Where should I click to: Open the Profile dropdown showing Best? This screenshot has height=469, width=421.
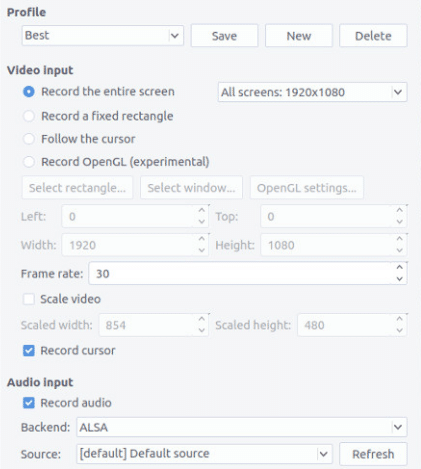pos(103,35)
